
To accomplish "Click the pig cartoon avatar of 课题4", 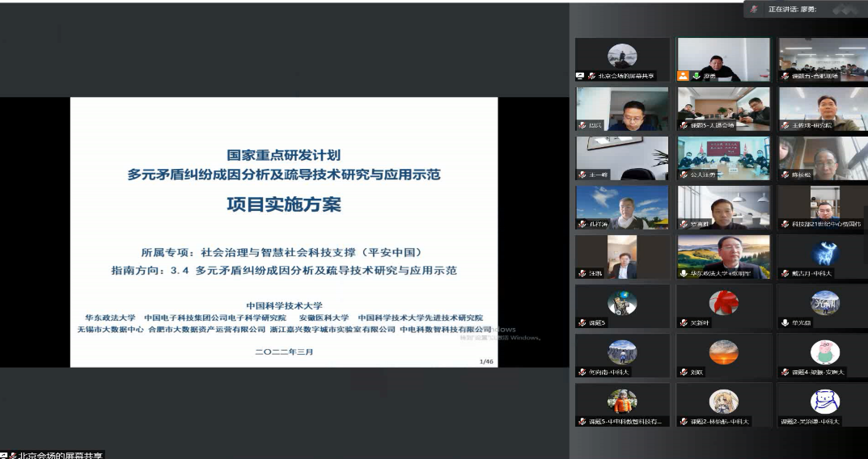I will pos(825,352).
